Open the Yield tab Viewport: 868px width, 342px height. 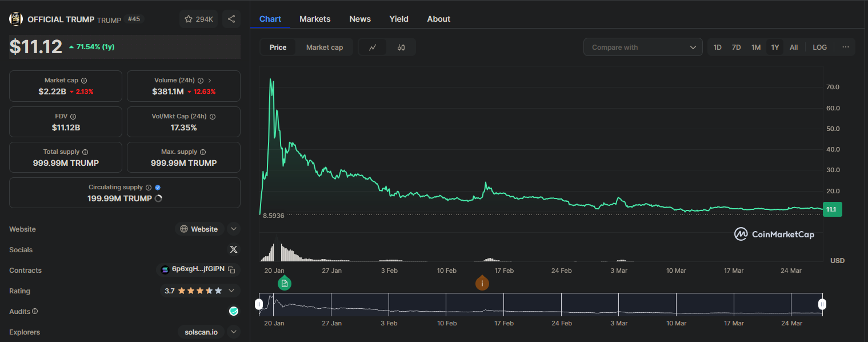point(399,19)
